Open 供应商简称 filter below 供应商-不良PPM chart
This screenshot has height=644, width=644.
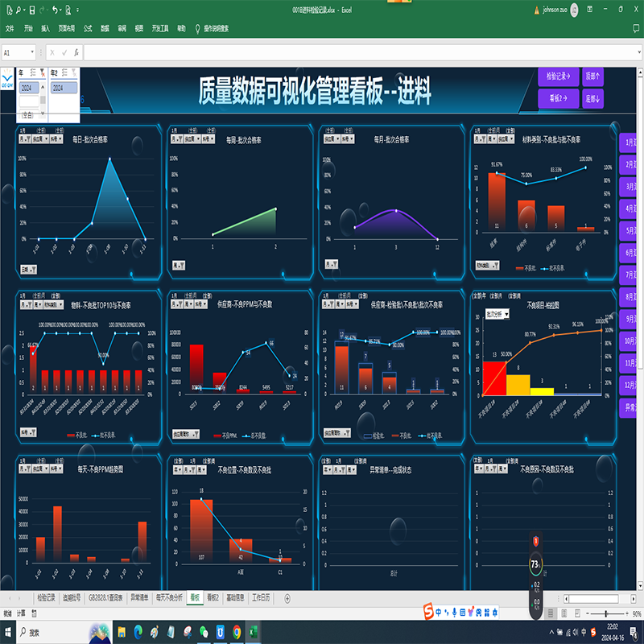[x=186, y=434]
